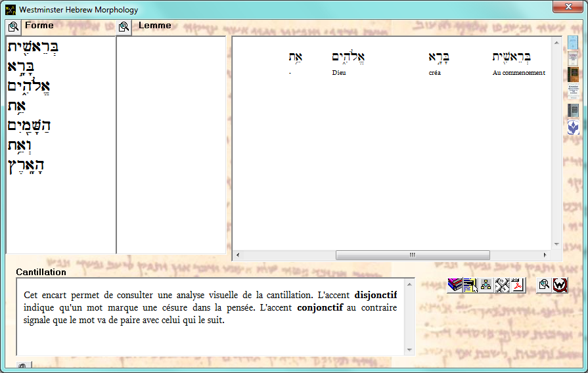Click the blue emblem icon in sidebar
This screenshot has height=373, width=588.
(573, 127)
